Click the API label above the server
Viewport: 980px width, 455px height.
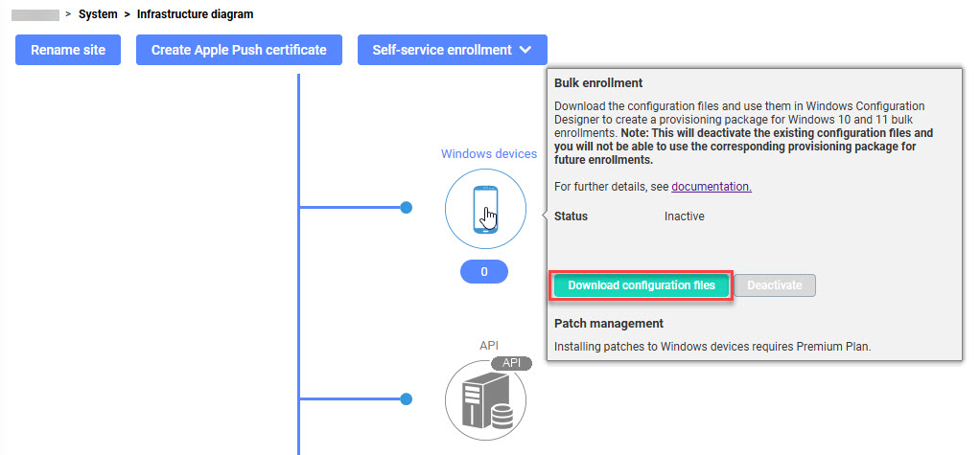[x=489, y=345]
